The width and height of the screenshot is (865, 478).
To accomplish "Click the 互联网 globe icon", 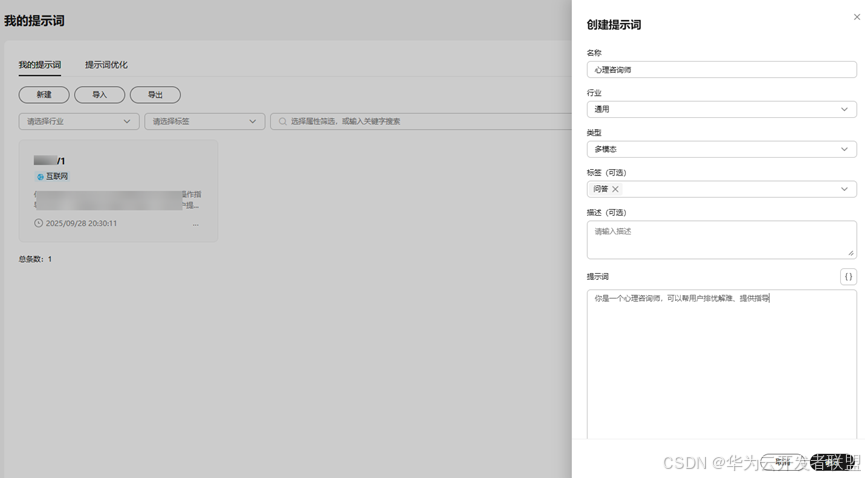I will pos(40,177).
